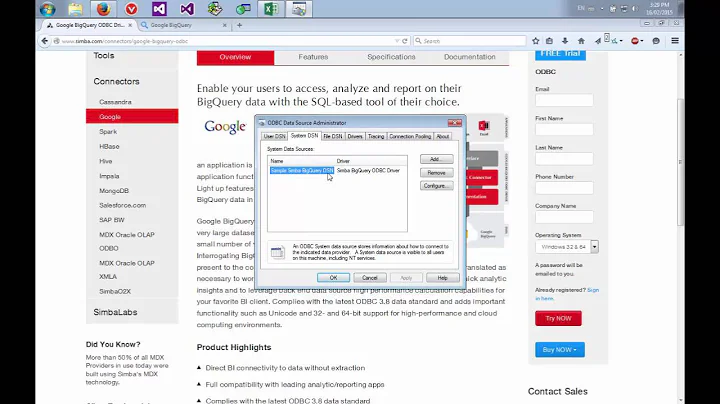Open the URL history dropdown arrow
Image resolution: width=720 pixels, height=404 pixels.
click(397, 41)
